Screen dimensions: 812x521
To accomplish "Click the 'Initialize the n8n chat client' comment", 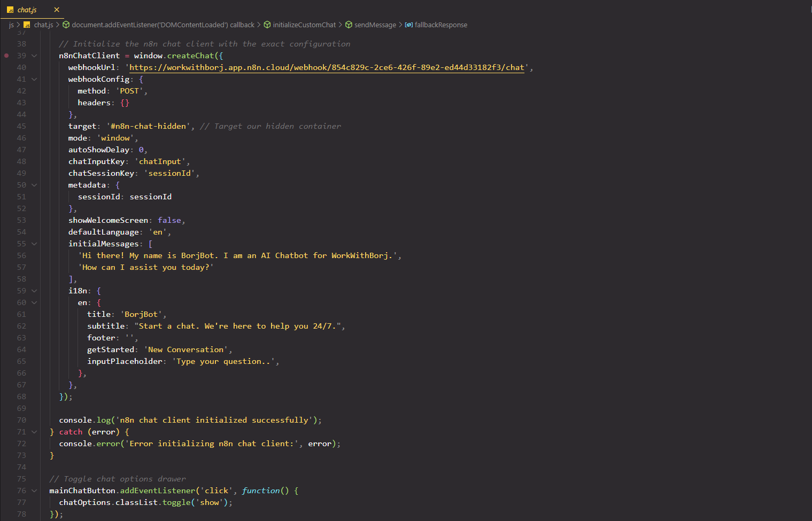I will 205,44.
